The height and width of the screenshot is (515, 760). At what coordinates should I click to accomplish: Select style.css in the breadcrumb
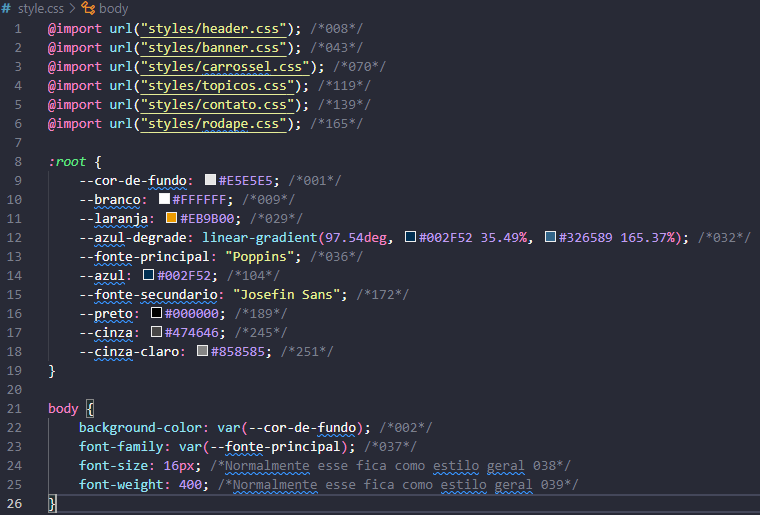pyautogui.click(x=41, y=9)
